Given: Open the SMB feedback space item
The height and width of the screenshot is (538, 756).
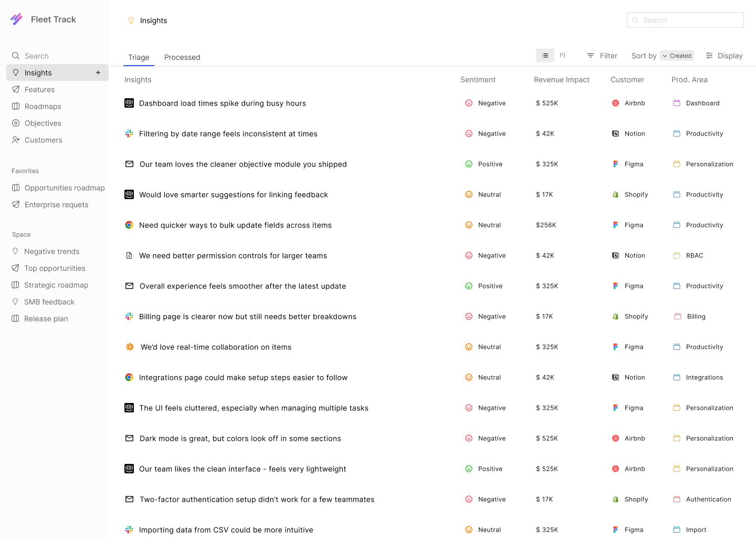Looking at the screenshot, I should coord(49,302).
